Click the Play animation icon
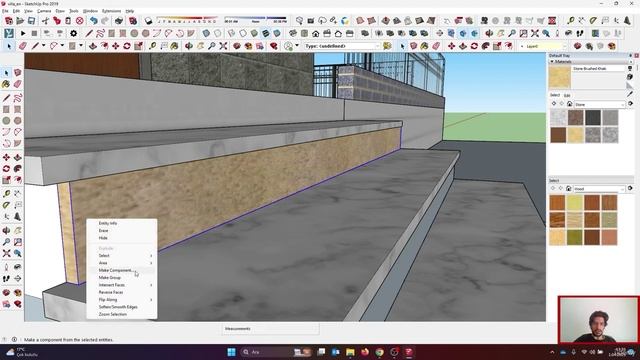The width and height of the screenshot is (640, 360). point(23,33)
